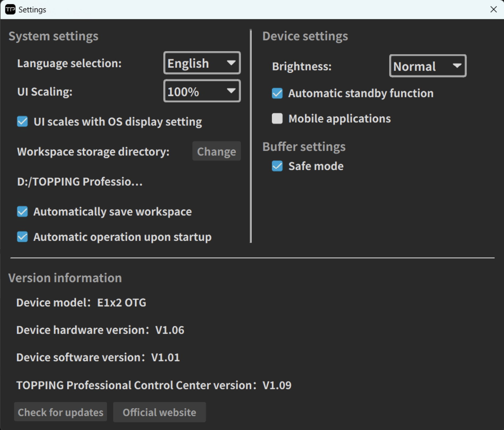Click Check for updates button
Image resolution: width=504 pixels, height=430 pixels.
[61, 412]
